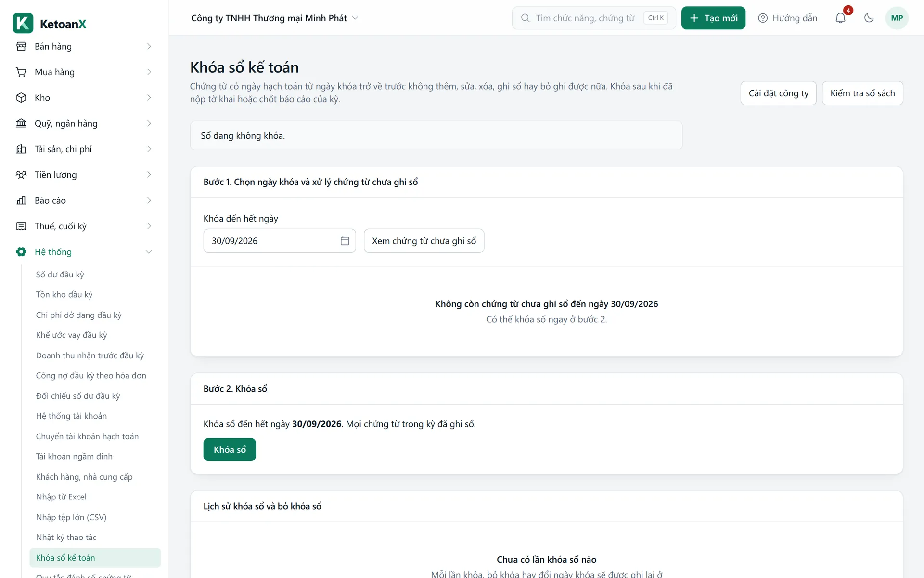Screen dimensions: 924x578
Task: Click Xem chứng từ chưa ghi sổ
Action: tap(424, 241)
